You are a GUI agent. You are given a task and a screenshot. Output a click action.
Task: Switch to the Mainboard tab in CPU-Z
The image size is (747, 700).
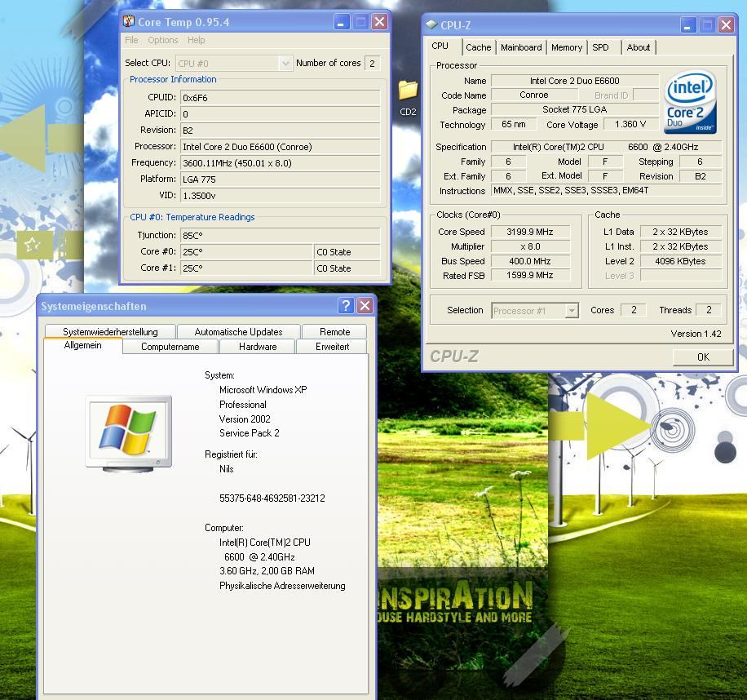coord(521,47)
